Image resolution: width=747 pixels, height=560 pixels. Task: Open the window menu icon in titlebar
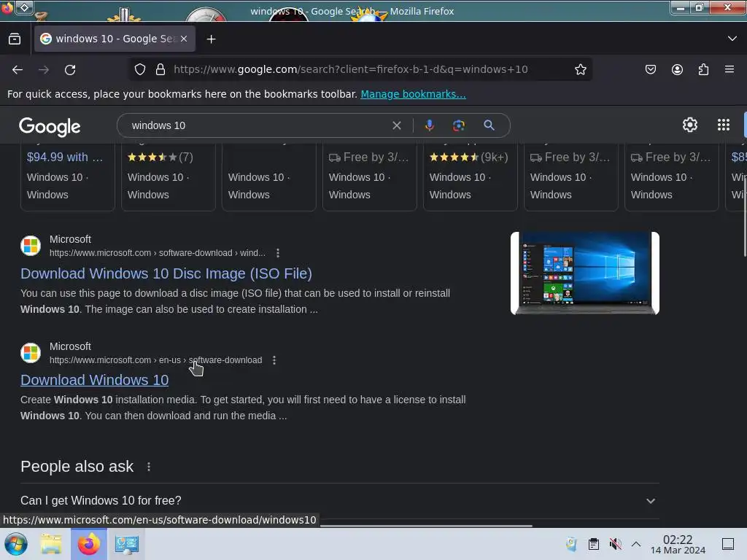click(x=24, y=7)
